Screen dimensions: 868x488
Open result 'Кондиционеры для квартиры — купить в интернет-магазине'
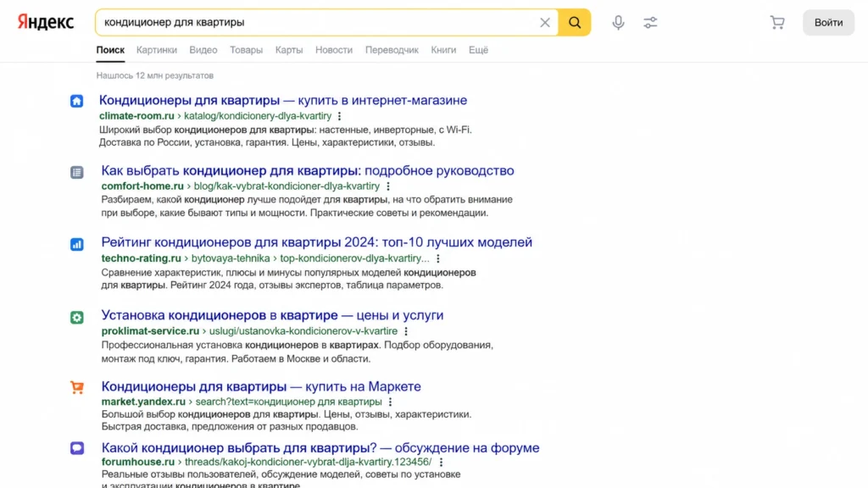(x=283, y=100)
